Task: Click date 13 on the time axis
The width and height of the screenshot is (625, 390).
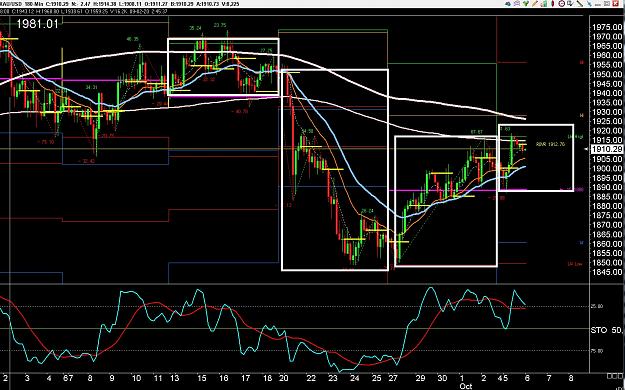Action: pos(175,378)
